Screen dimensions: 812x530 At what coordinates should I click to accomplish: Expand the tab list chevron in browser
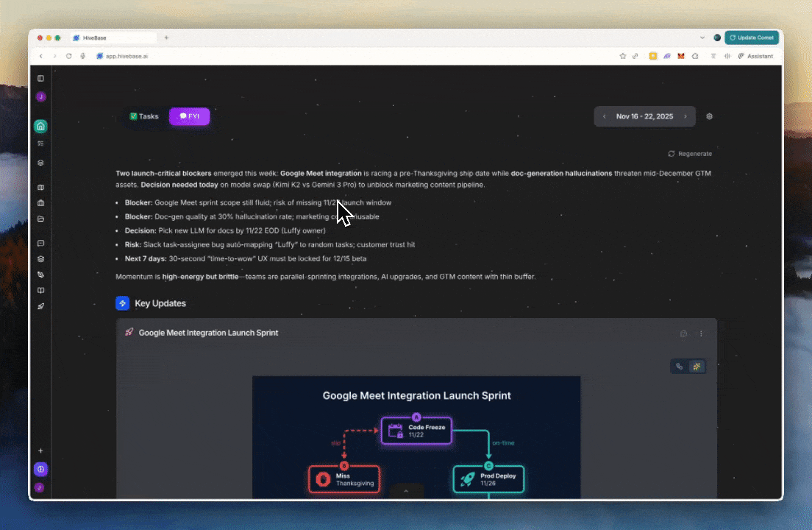(x=702, y=38)
